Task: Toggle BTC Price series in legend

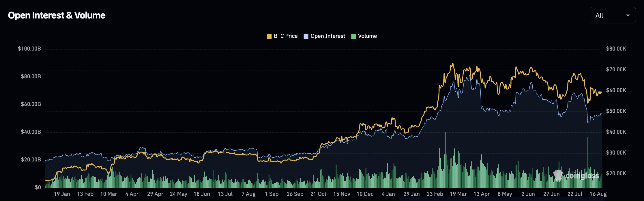Action: 282,36
